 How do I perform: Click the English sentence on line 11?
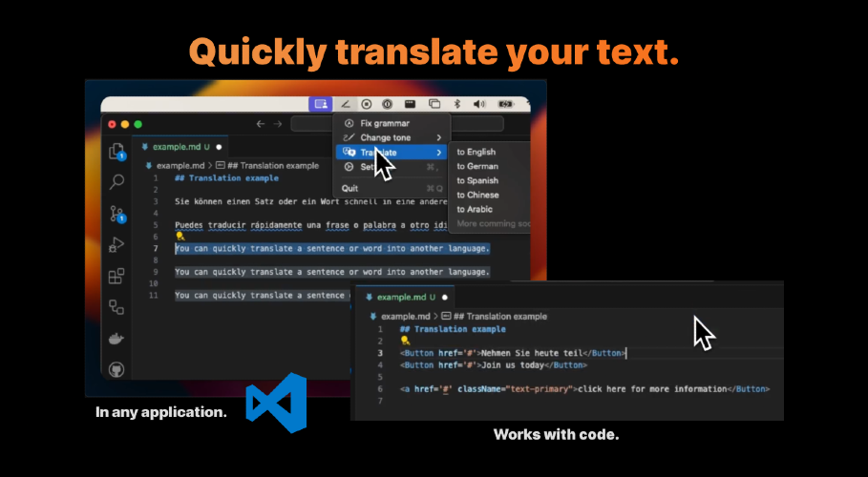tap(263, 296)
